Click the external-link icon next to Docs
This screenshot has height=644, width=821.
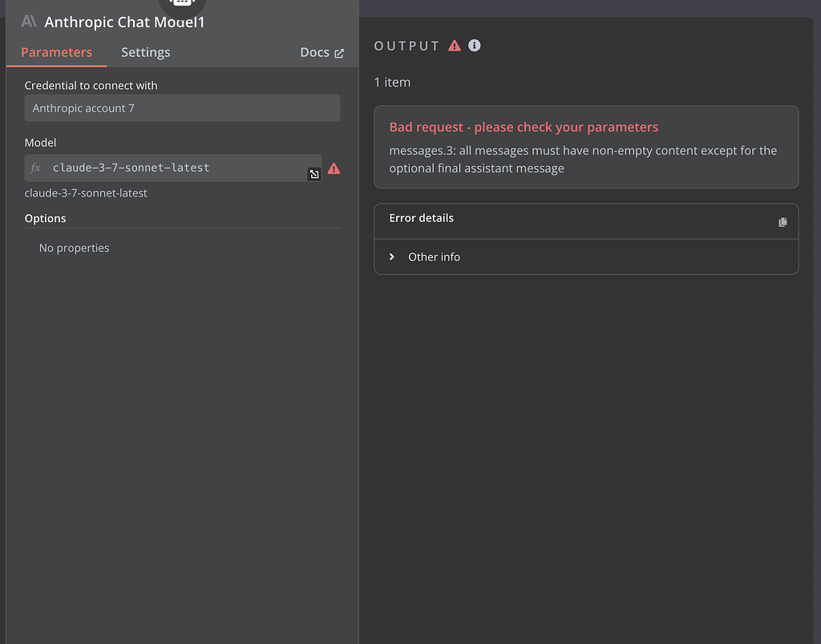pos(339,52)
